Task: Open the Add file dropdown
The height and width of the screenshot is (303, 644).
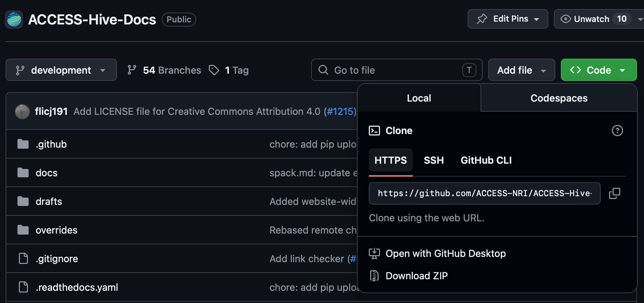Action: pyautogui.click(x=521, y=70)
